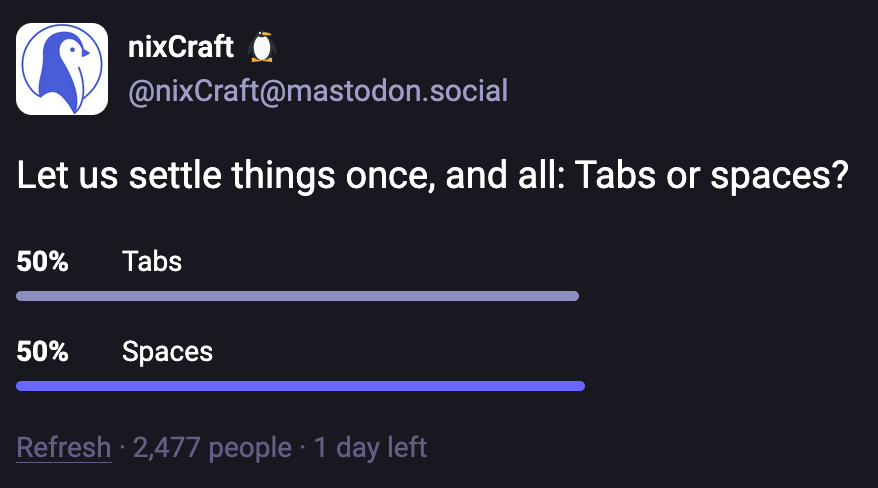Refresh the poll results
This screenshot has width=878, height=488.
64,447
